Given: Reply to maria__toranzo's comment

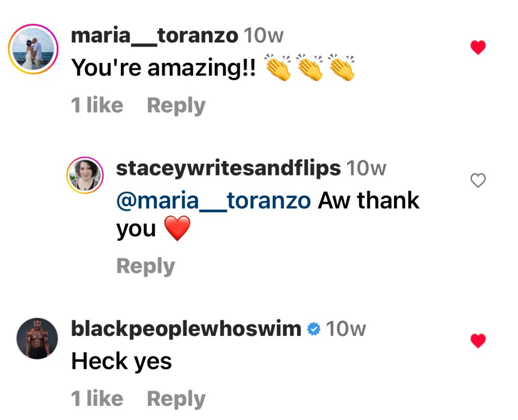Looking at the screenshot, I should pyautogui.click(x=176, y=106).
